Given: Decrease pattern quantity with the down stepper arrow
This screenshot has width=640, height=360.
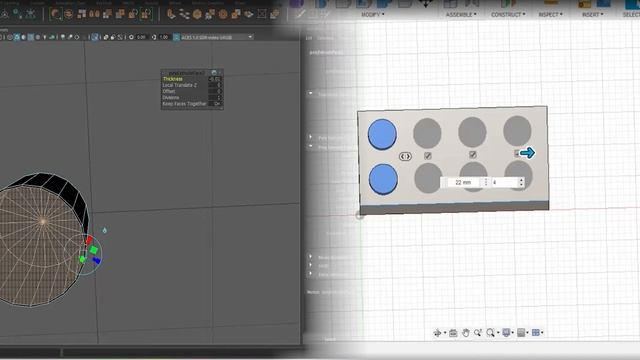Looking at the screenshot, I should pos(521,185).
